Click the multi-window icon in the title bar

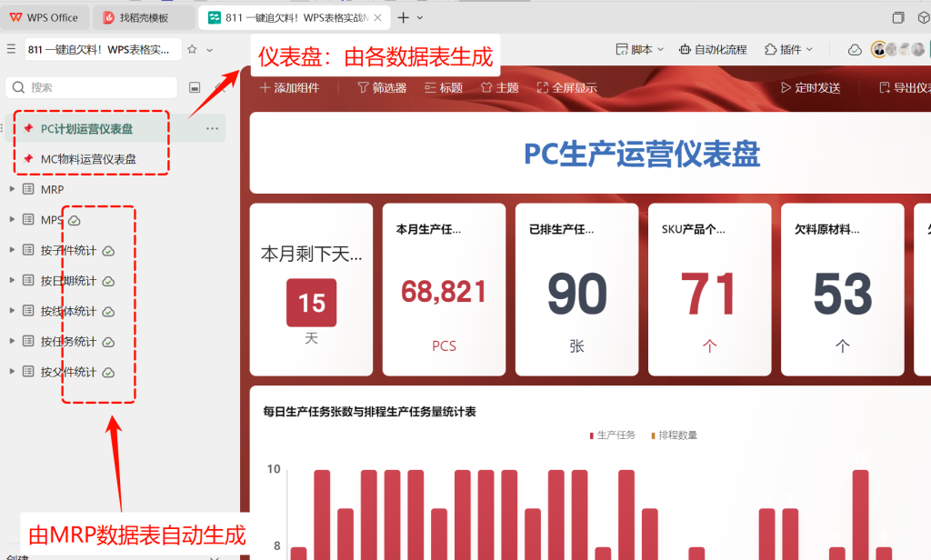pos(897,18)
